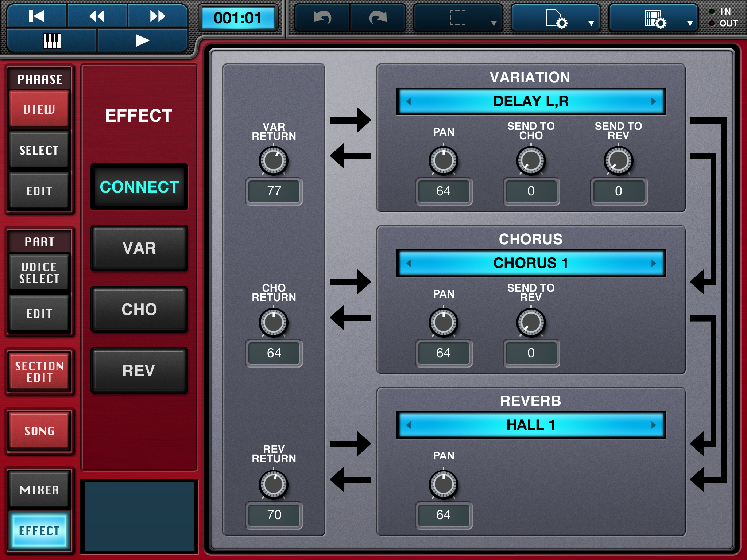Screen dimensions: 747x560
Task: Open the Phrase SELECT screen
Action: (x=39, y=150)
